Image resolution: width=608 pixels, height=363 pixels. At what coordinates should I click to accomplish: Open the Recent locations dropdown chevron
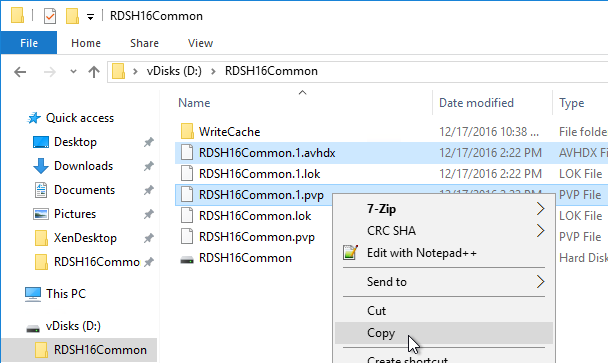pyautogui.click(x=73, y=71)
